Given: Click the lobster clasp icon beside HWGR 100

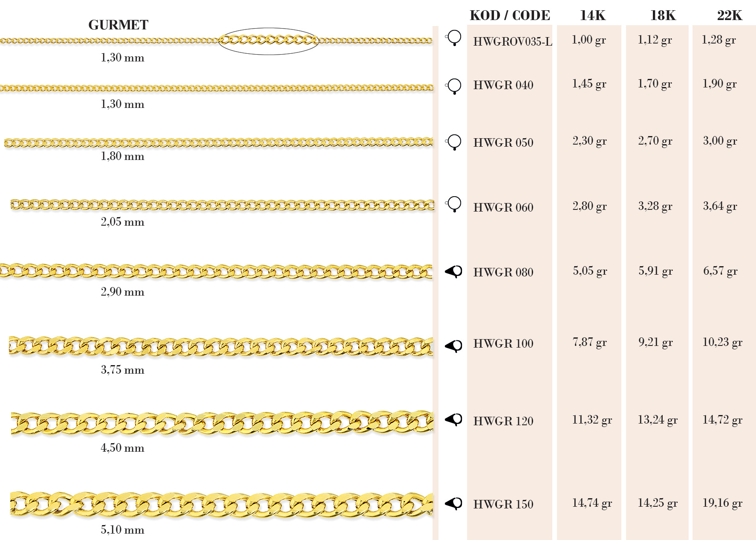Looking at the screenshot, I should (x=454, y=345).
